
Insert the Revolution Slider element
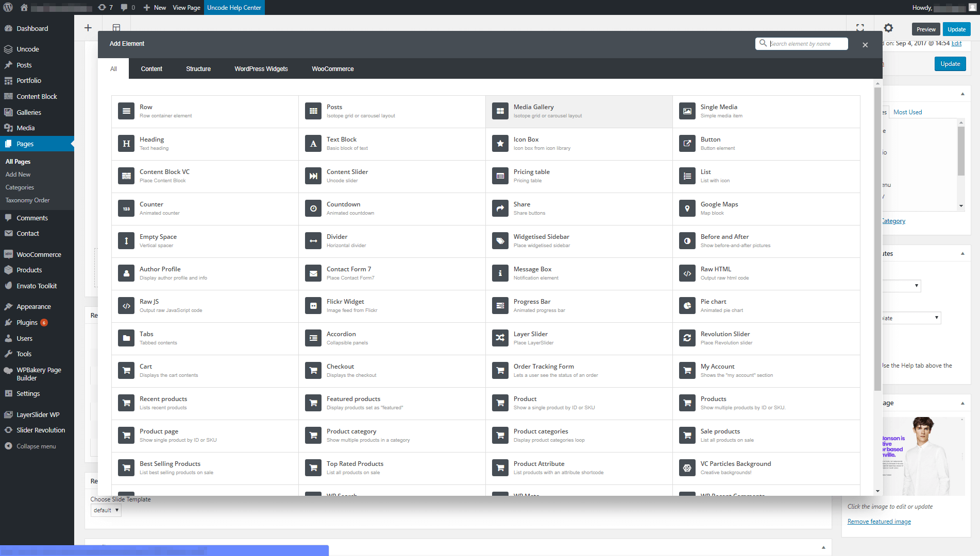point(766,338)
